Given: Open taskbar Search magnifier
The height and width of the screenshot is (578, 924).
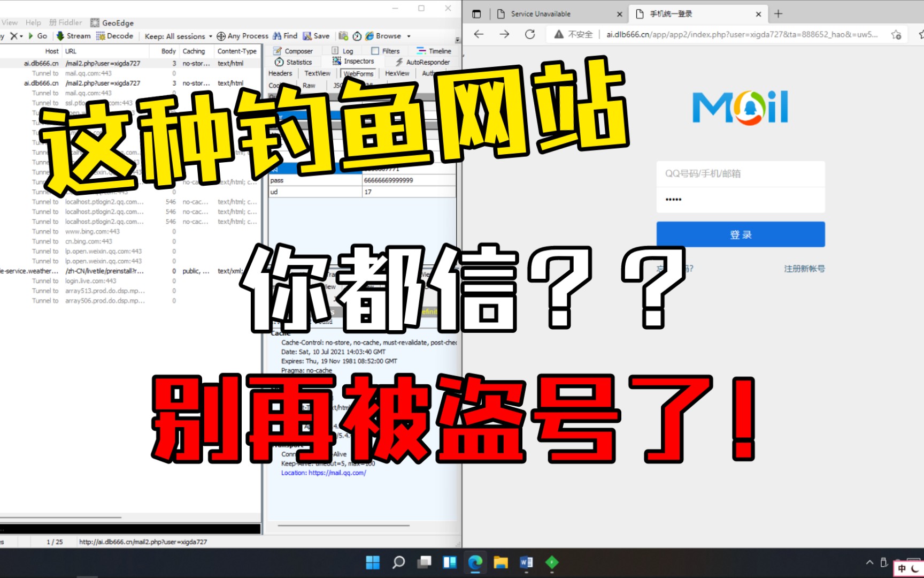Looking at the screenshot, I should click(x=398, y=562).
